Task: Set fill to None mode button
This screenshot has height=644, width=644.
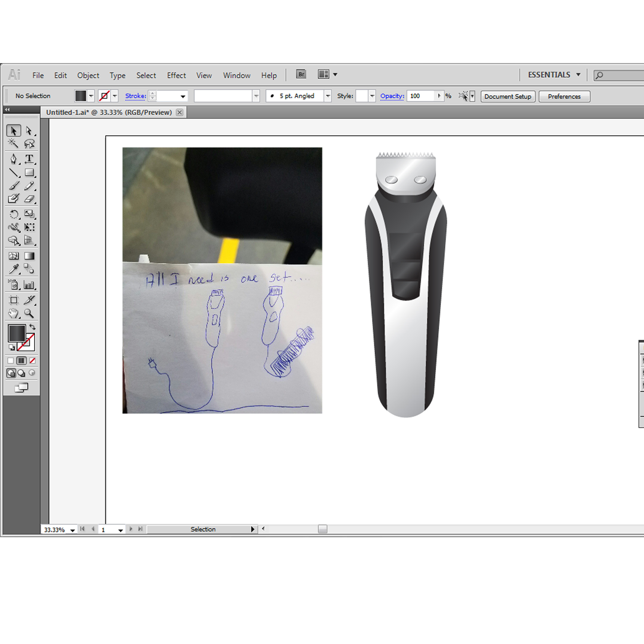Action: (32, 361)
